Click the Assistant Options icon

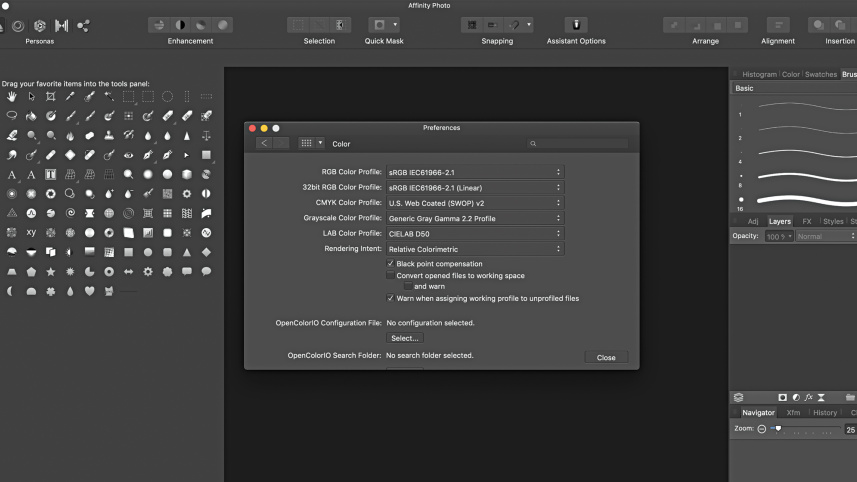point(576,25)
